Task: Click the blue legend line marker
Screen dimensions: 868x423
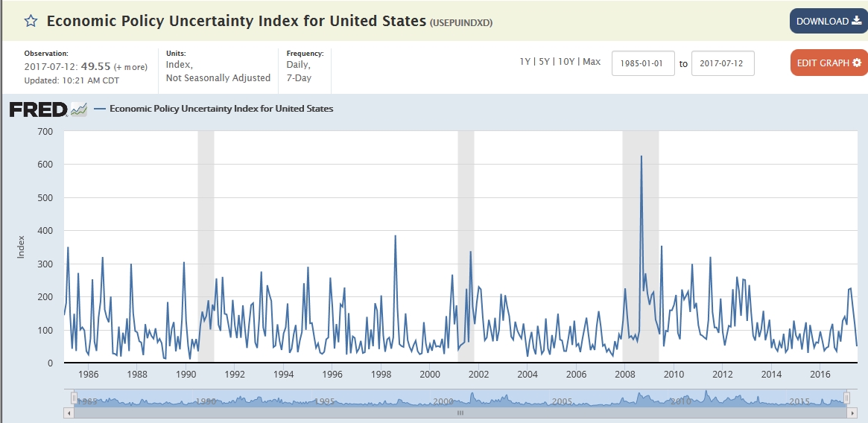Action: click(100, 109)
